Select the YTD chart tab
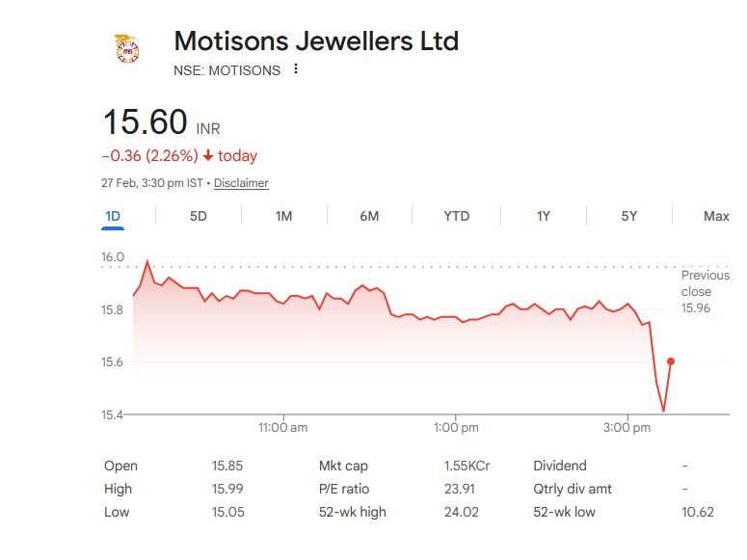Viewport: 747px width, 560px height. (x=456, y=216)
